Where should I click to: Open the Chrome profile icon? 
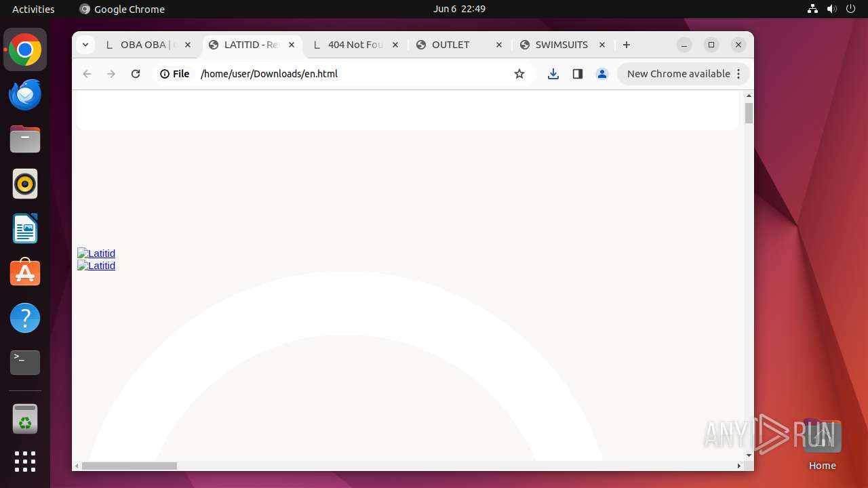tap(602, 74)
